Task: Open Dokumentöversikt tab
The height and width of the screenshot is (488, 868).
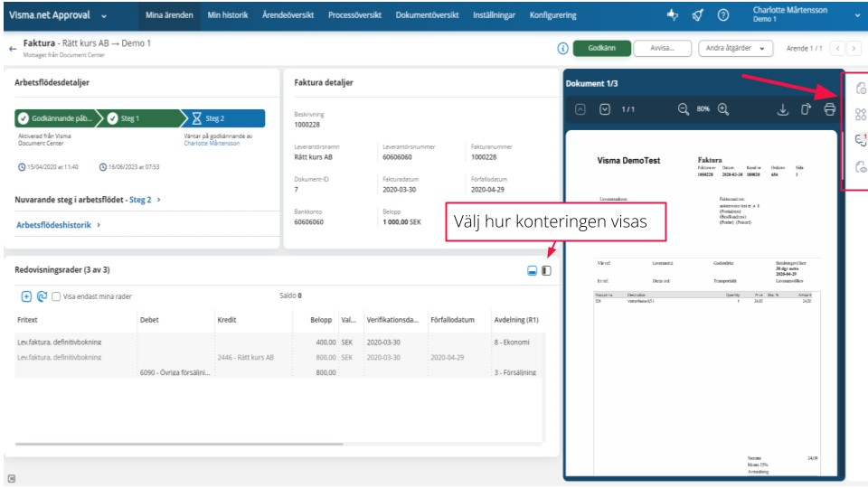Action: (x=427, y=15)
